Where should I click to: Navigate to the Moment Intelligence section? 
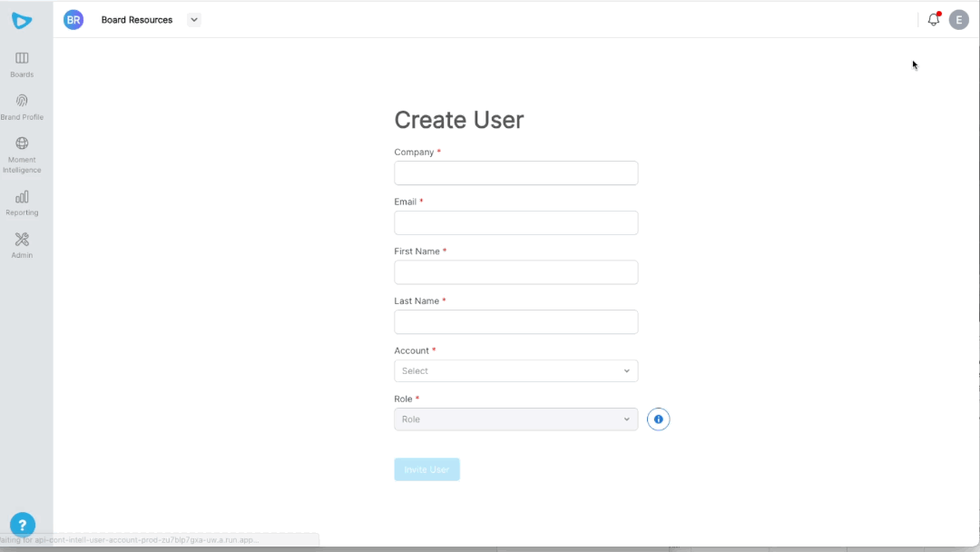pos(21,143)
